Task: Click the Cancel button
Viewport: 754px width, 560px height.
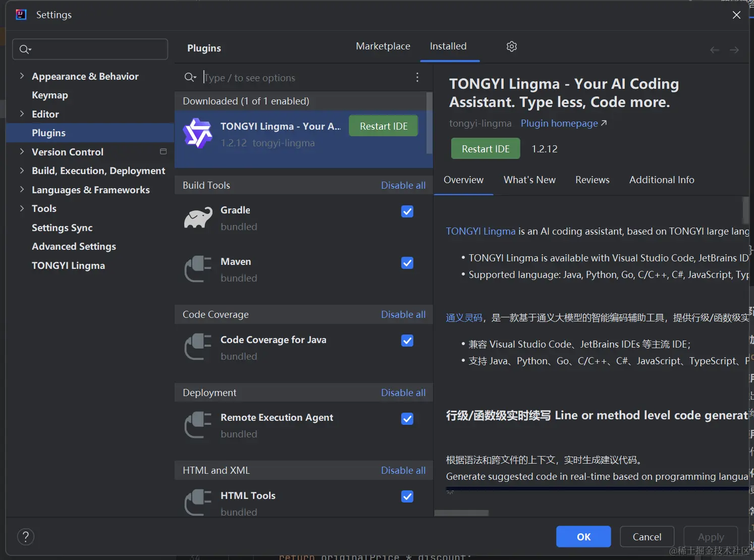Action: pos(647,537)
